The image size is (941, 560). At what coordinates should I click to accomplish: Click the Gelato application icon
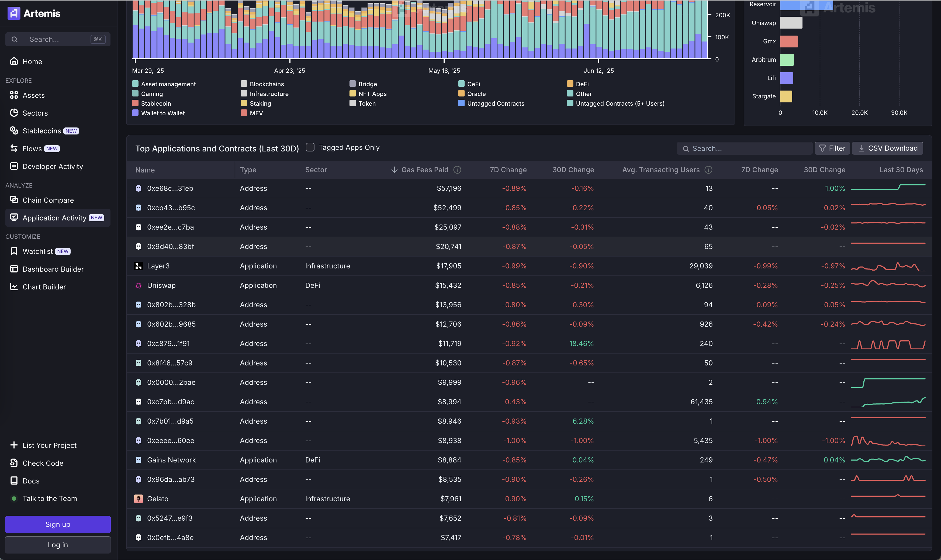pos(139,499)
